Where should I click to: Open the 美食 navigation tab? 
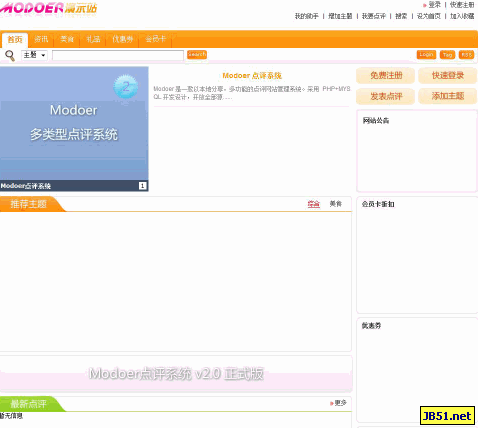click(67, 39)
